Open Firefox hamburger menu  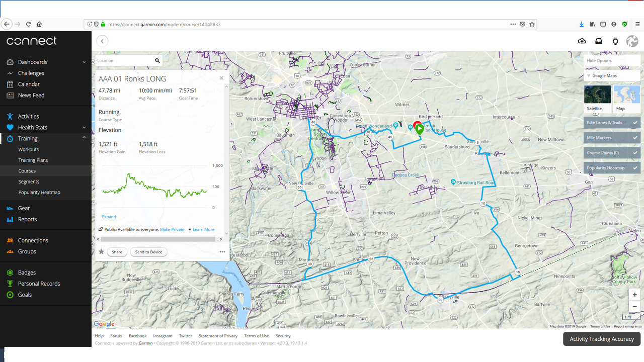tap(637, 24)
